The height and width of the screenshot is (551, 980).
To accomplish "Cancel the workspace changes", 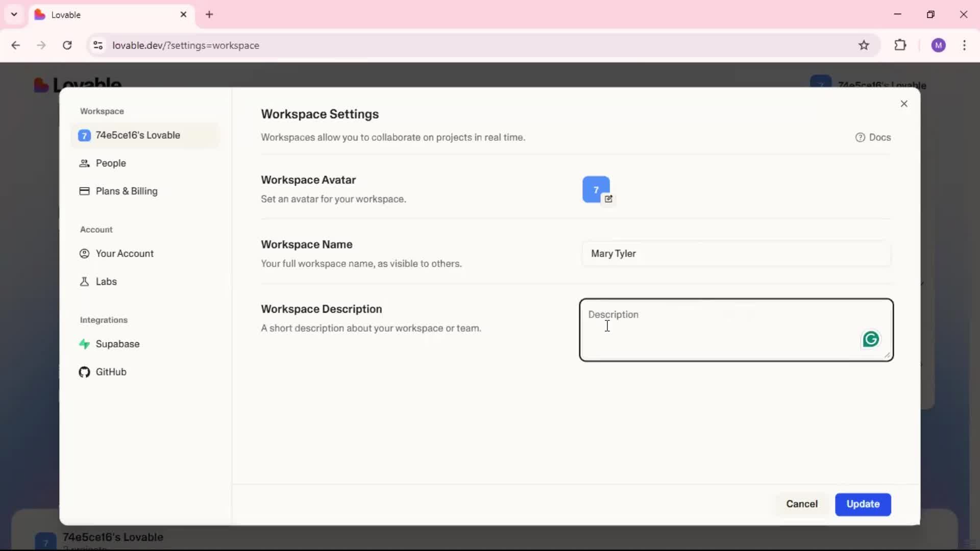I will click(x=801, y=504).
